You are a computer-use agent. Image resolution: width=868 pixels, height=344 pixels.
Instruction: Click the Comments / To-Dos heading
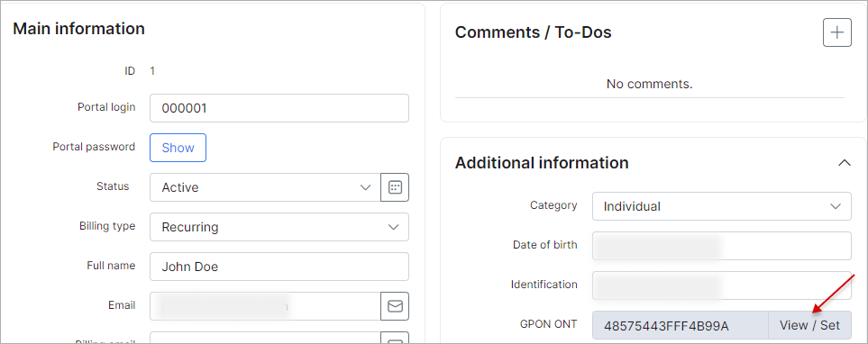point(533,32)
